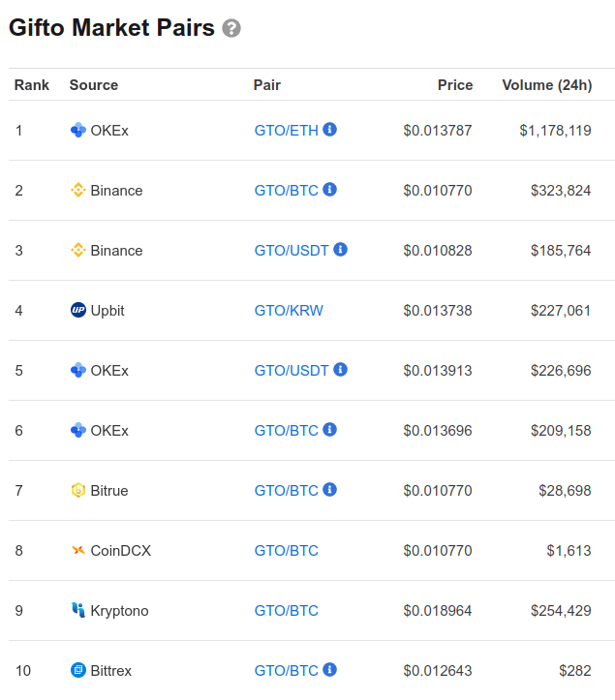Open the CoinDCX GTO/BTC pair link
Screen dimensions: 615x700
click(287, 551)
